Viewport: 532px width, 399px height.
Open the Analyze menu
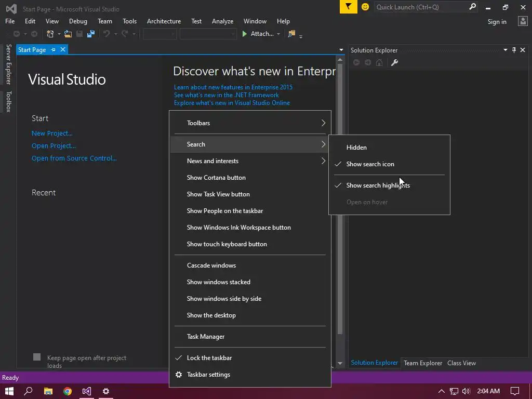point(222,21)
